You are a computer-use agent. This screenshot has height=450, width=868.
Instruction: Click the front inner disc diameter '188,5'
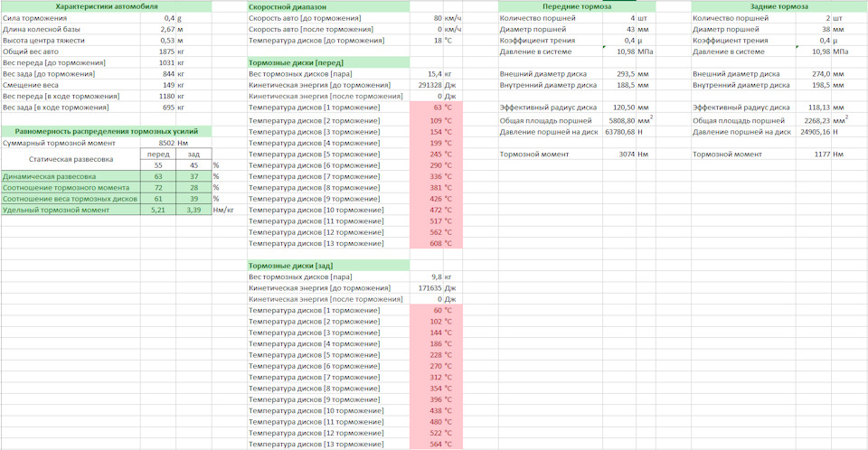(x=619, y=85)
